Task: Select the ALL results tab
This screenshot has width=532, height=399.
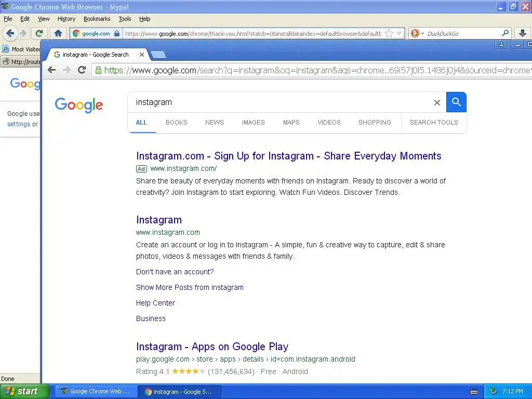Action: click(x=141, y=123)
